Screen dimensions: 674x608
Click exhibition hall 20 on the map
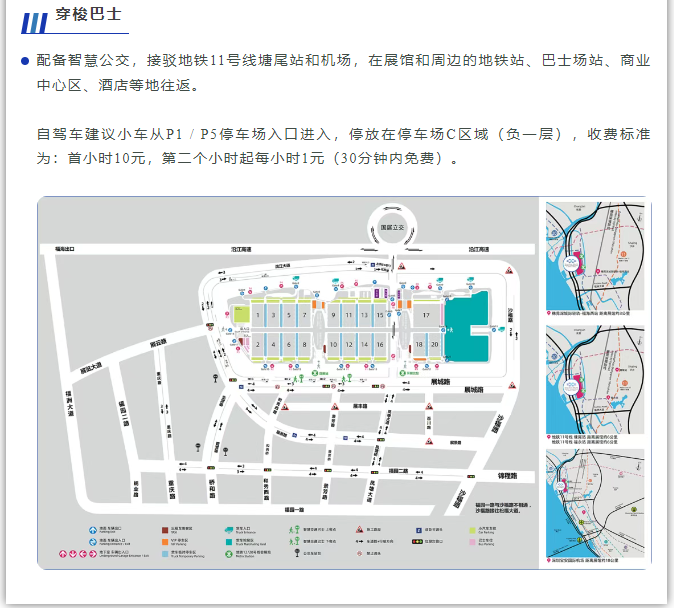click(x=434, y=345)
